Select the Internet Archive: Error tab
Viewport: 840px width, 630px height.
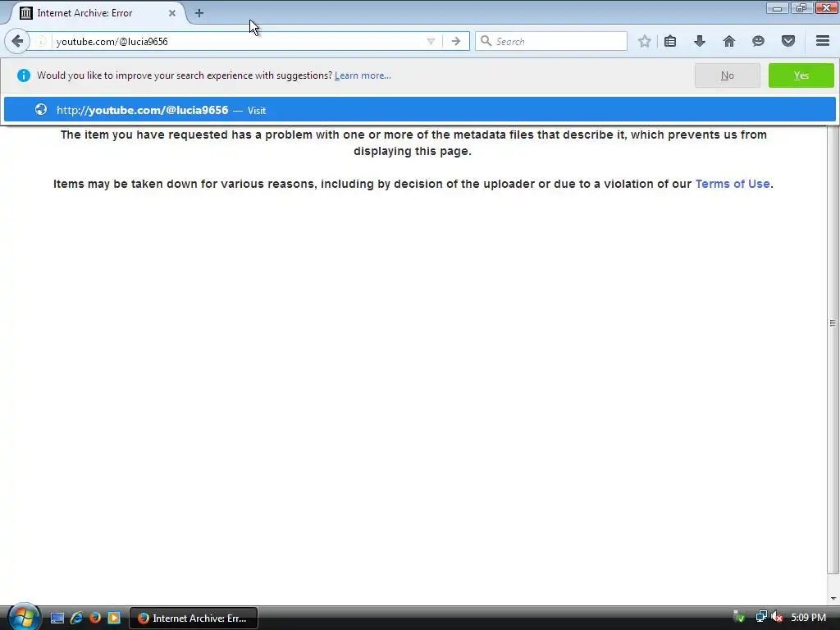pos(97,13)
